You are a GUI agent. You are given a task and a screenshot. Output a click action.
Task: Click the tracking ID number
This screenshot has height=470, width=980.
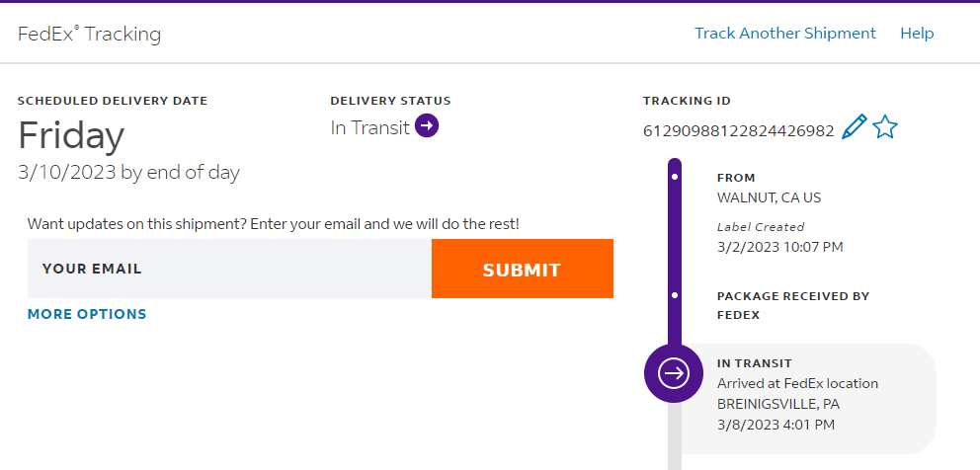(738, 130)
